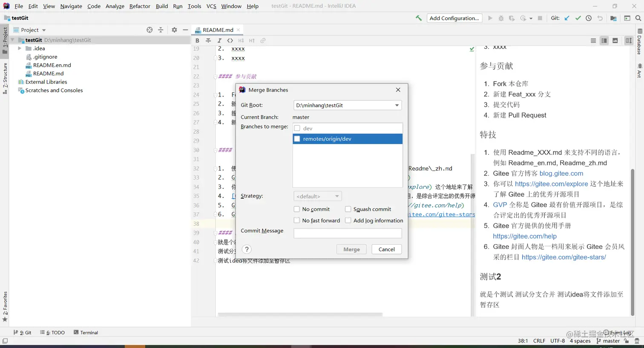Screen dimensions: 644x348
Task: Open the 6: TODO tool tab
Action: [x=52, y=332]
